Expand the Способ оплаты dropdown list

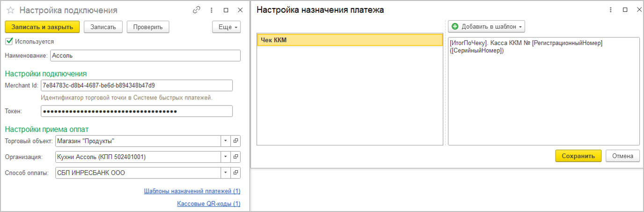point(225,173)
